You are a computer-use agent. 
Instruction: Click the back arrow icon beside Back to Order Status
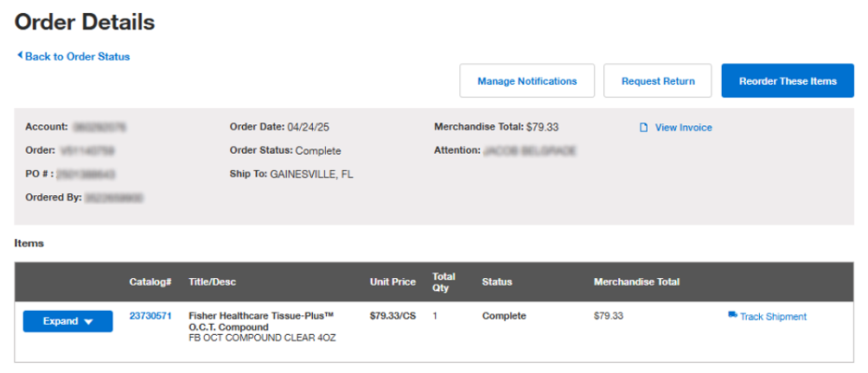click(x=19, y=56)
